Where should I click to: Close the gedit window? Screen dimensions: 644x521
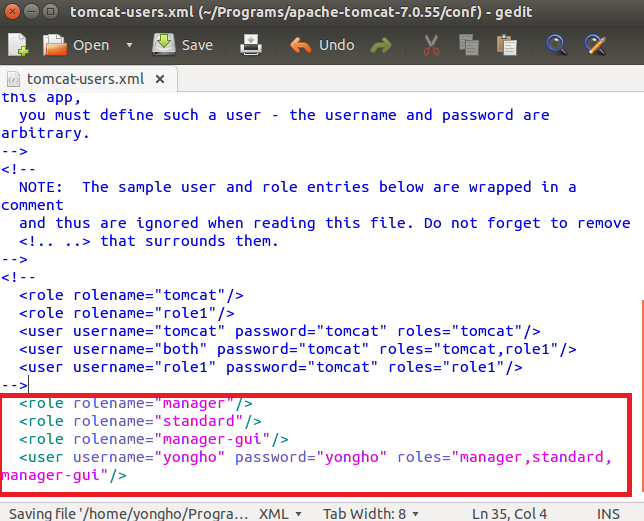pos(13,11)
